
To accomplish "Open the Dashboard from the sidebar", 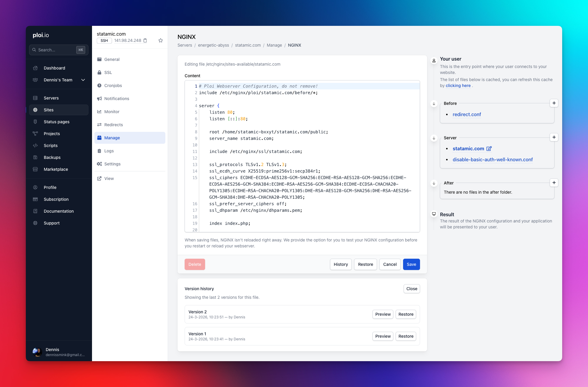I will 54,68.
